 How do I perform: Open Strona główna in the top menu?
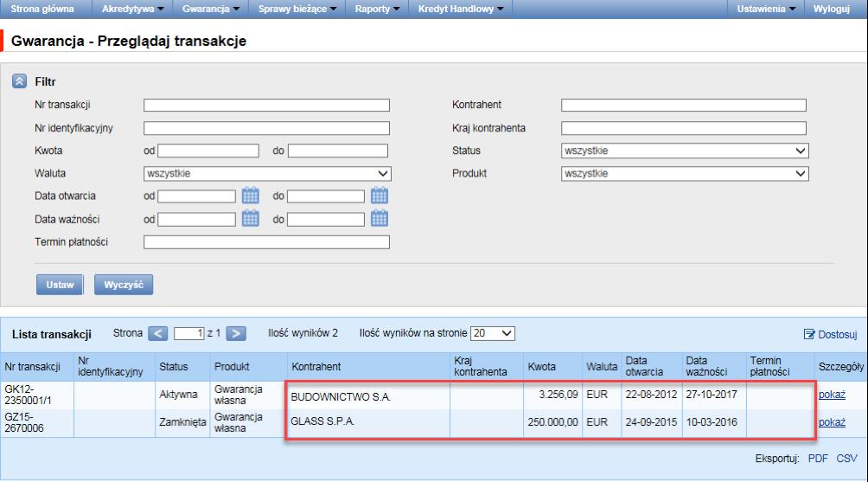[42, 9]
